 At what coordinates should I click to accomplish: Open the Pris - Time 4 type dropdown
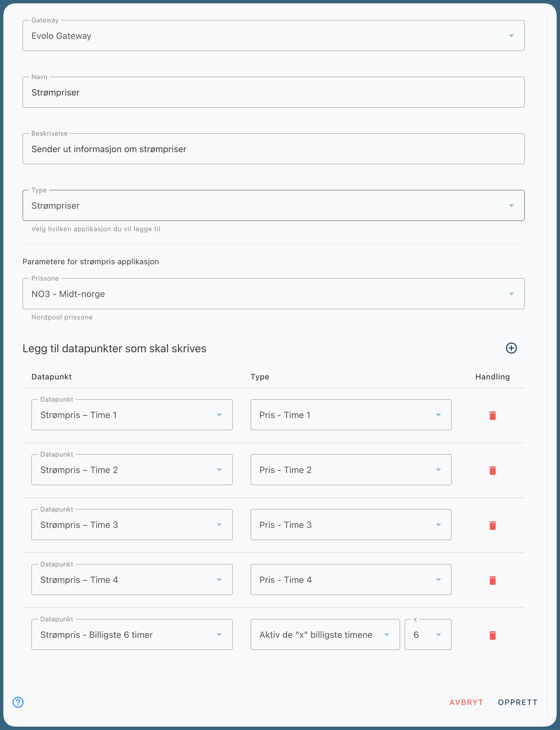[x=351, y=580]
